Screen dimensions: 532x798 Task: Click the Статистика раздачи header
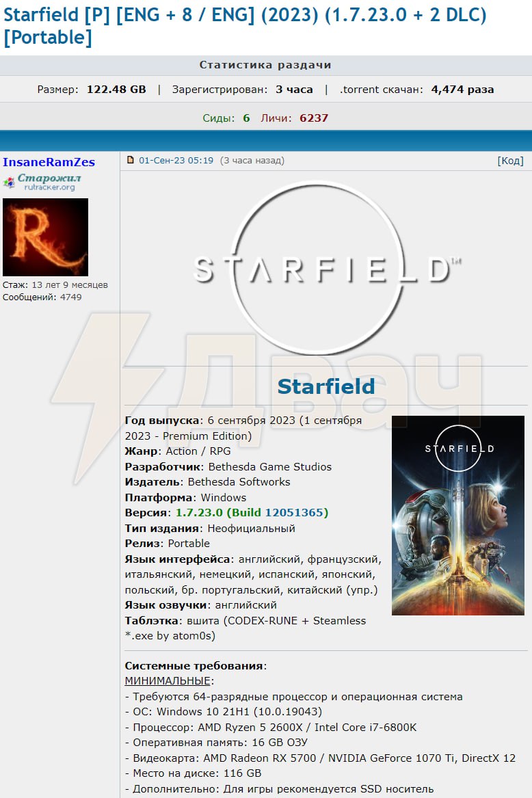click(265, 65)
